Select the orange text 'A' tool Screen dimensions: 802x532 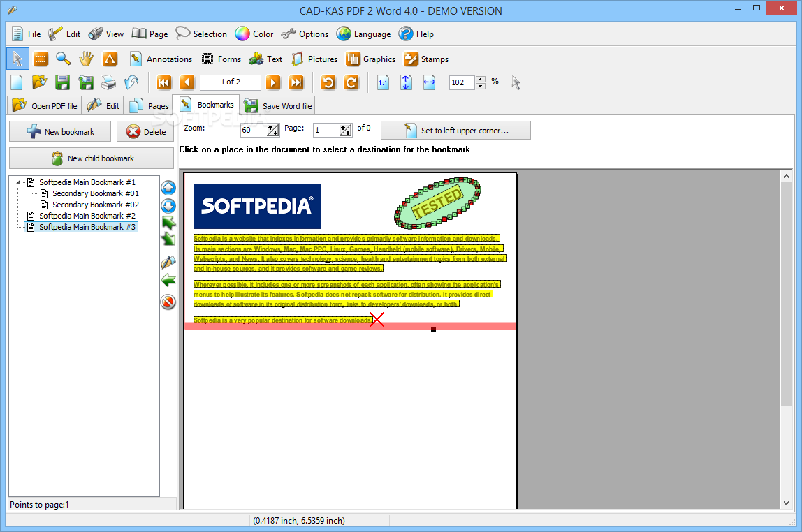[x=110, y=59]
